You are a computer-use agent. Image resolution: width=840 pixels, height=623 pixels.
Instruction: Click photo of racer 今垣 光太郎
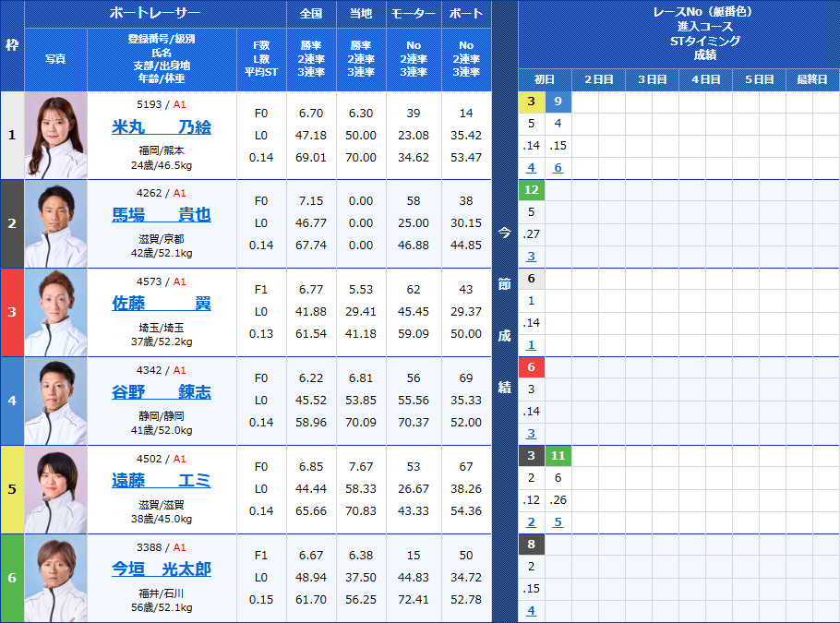55,578
